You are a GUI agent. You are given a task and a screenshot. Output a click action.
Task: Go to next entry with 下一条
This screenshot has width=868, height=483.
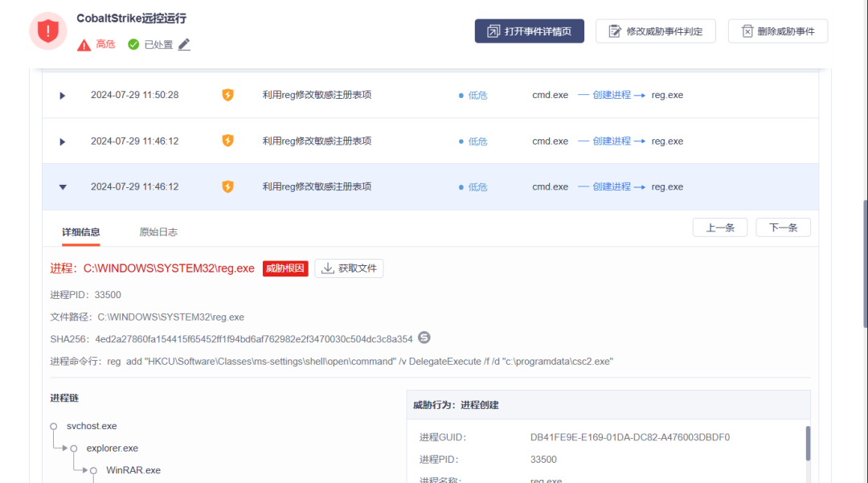click(x=783, y=227)
